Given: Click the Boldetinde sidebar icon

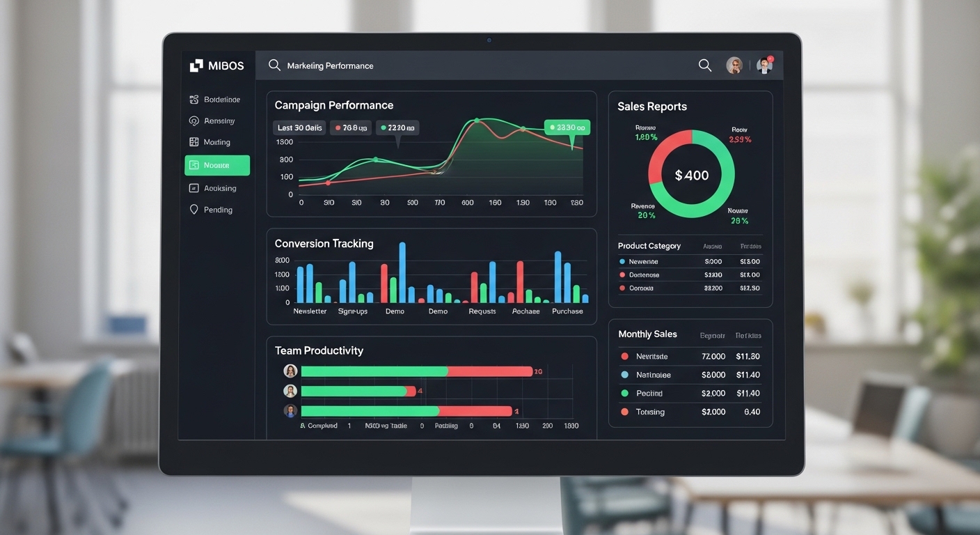Looking at the screenshot, I should [194, 100].
